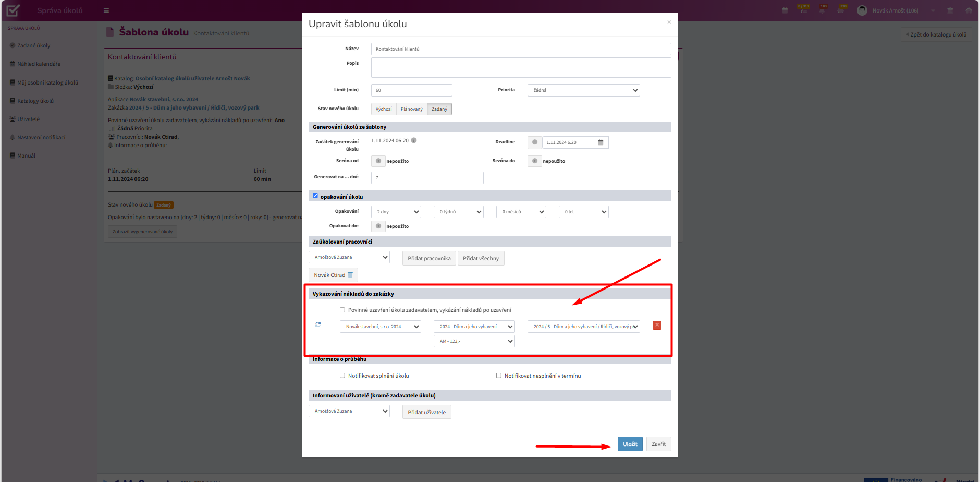Screen dimensions: 980x482
Task: Click Přidat pracovníka button
Action: click(x=429, y=258)
